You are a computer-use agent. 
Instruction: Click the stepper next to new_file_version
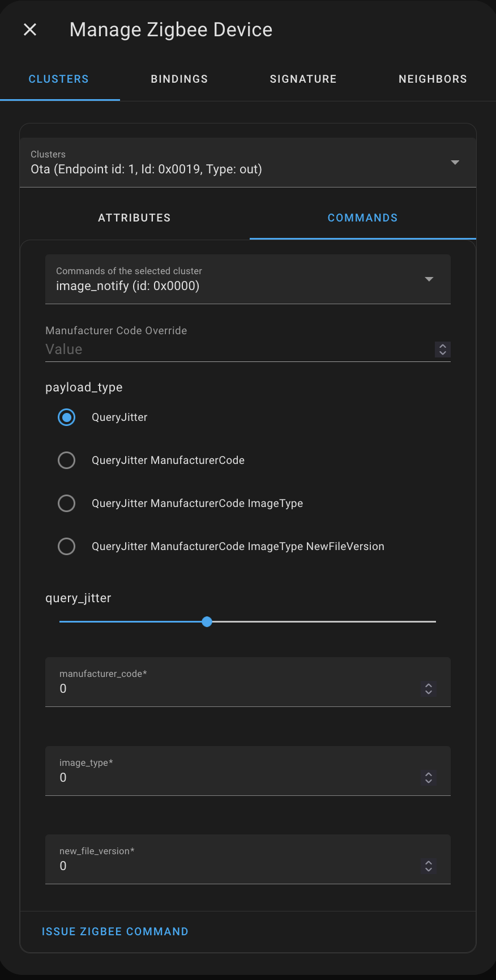pos(429,866)
